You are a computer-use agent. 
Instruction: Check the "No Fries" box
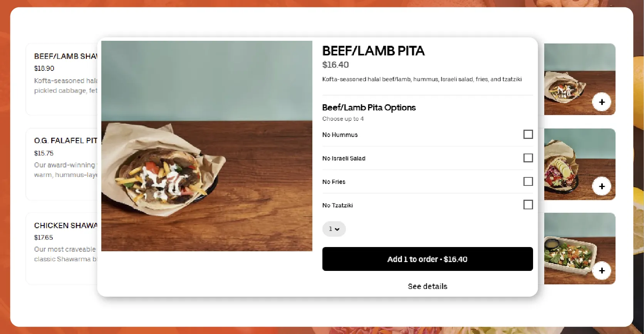pyautogui.click(x=528, y=181)
